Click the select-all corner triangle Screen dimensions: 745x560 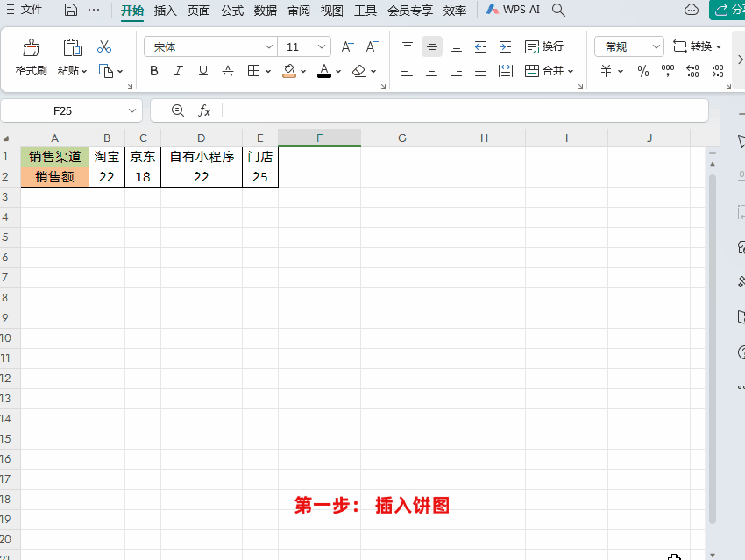click(6, 138)
